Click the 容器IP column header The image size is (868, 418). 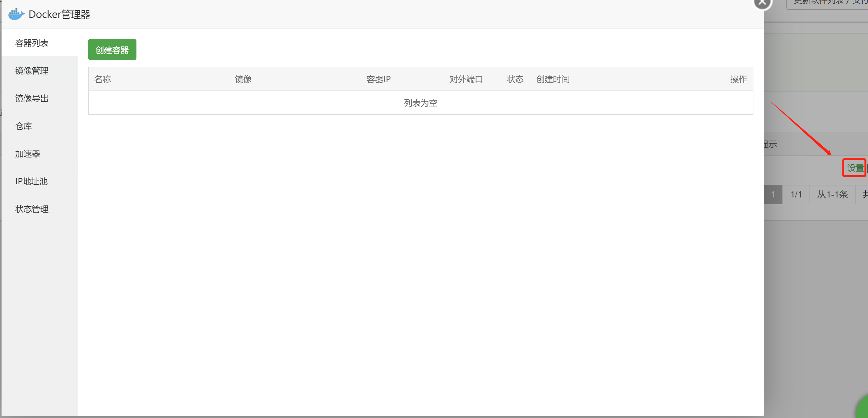click(x=378, y=79)
